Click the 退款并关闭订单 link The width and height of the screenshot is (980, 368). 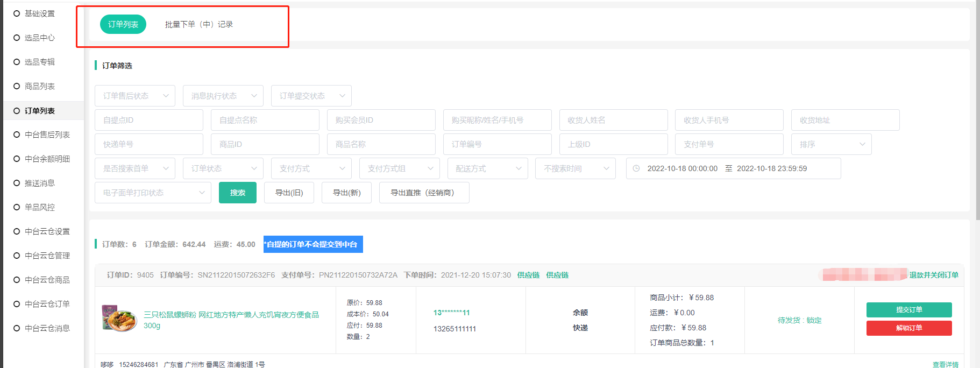point(933,275)
